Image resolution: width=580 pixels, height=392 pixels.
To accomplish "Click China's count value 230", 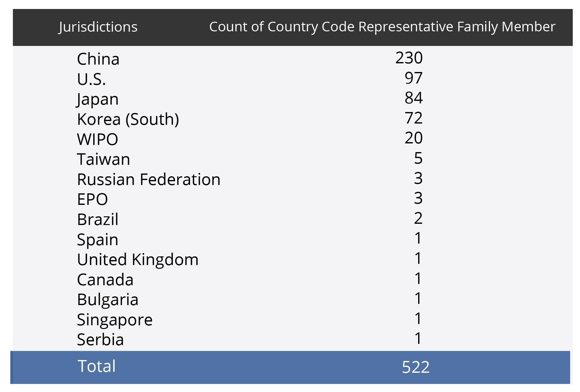I will [x=409, y=58].
